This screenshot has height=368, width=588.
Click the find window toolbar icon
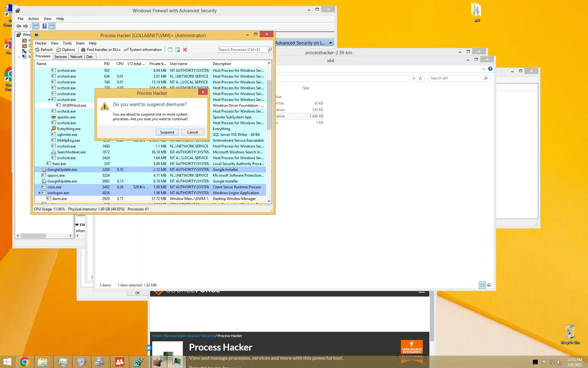pyautogui.click(x=170, y=50)
